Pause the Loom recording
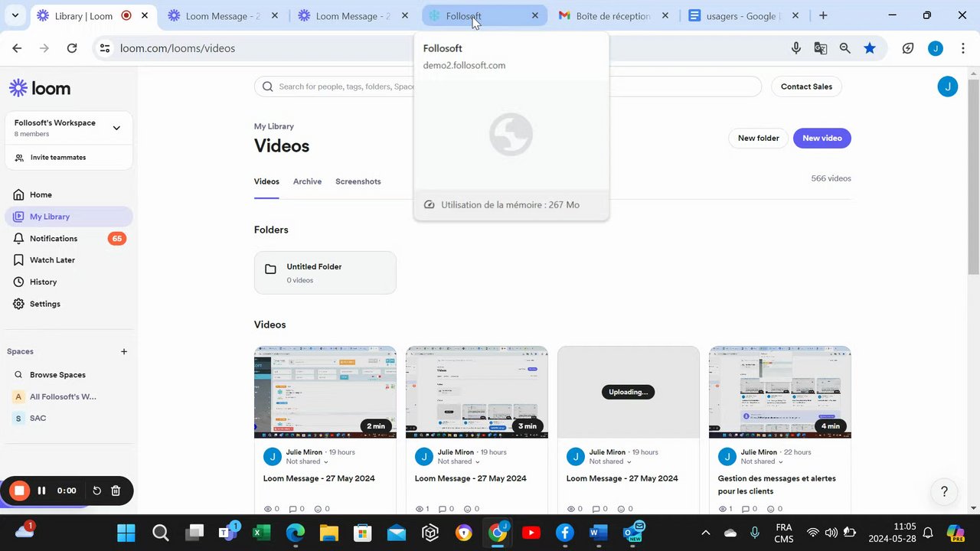The width and height of the screenshot is (980, 551). (42, 491)
